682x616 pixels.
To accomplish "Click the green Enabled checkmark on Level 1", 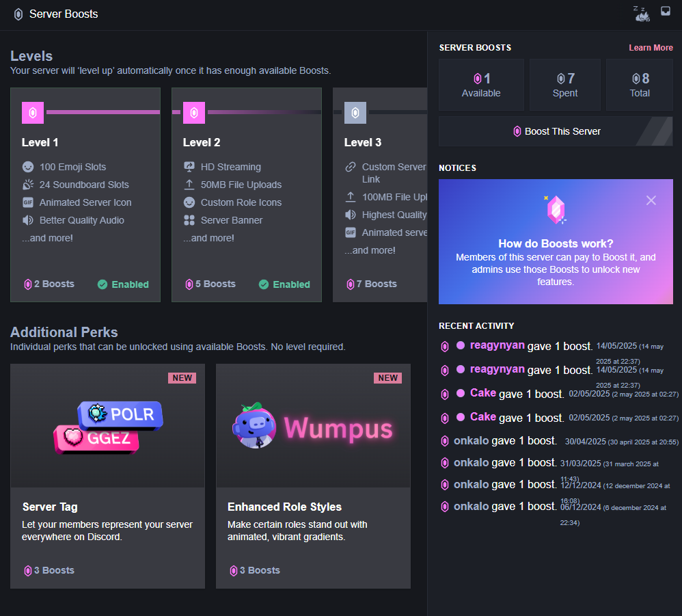I will [x=103, y=284].
